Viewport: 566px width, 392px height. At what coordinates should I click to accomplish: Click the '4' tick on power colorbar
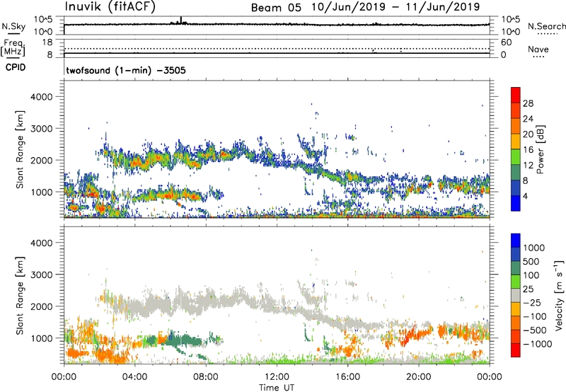526,196
